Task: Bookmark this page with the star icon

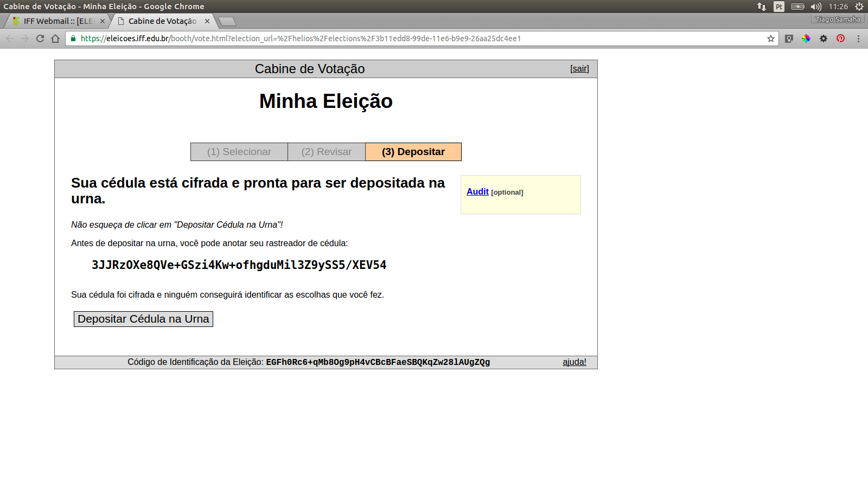Action: click(771, 38)
